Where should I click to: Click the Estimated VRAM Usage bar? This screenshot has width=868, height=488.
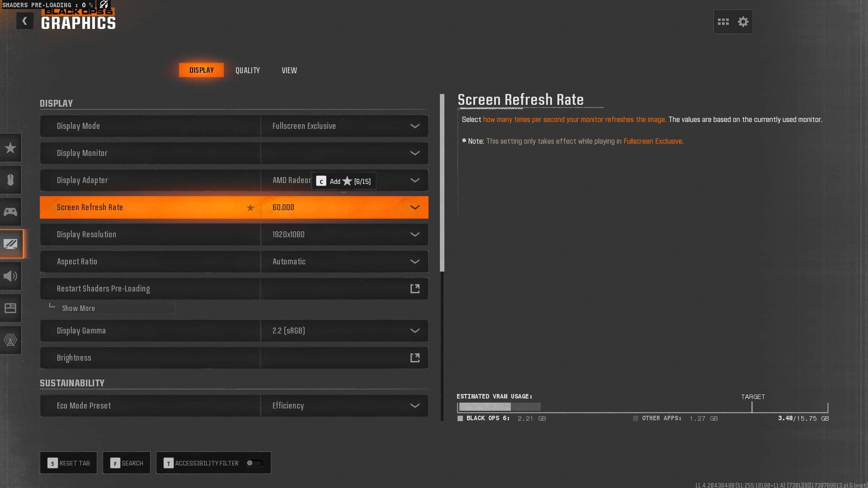642,407
